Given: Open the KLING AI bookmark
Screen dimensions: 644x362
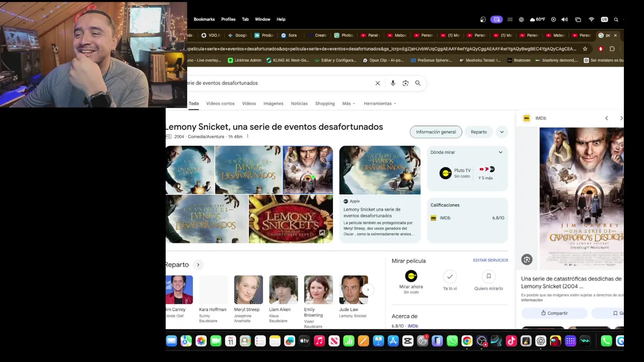Looking at the screenshot, I should click(287, 60).
